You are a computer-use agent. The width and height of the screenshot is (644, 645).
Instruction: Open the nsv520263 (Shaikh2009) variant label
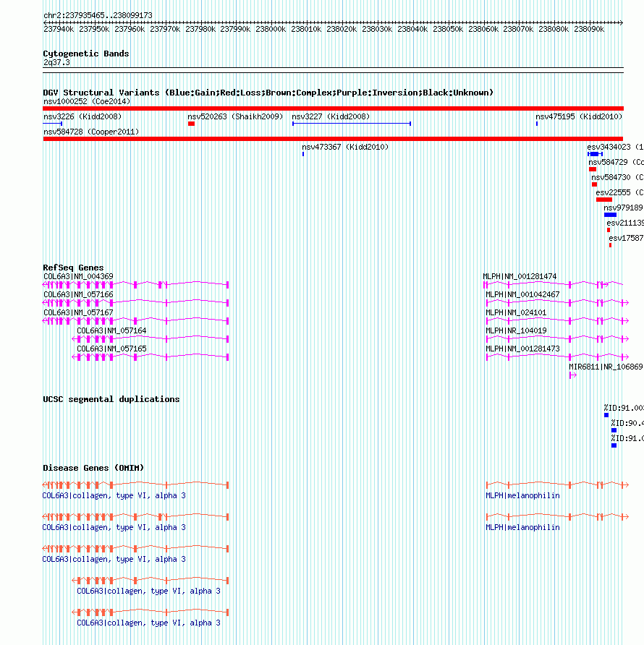235,117
